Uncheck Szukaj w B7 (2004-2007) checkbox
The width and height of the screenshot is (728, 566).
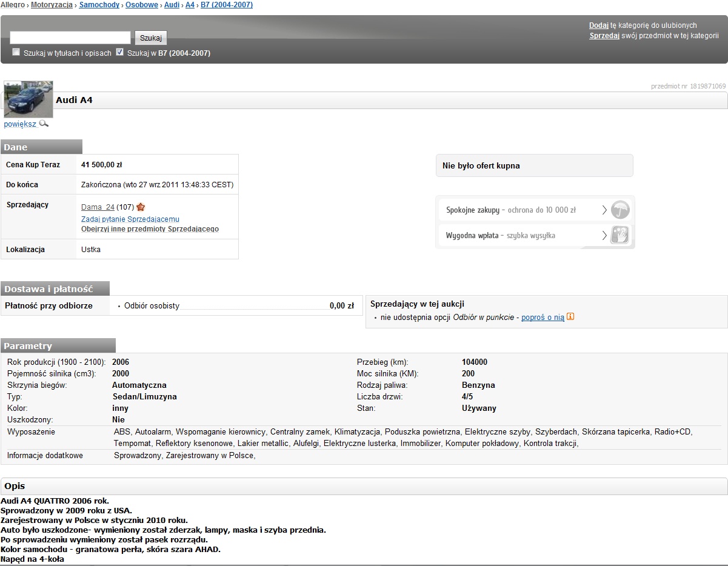119,52
